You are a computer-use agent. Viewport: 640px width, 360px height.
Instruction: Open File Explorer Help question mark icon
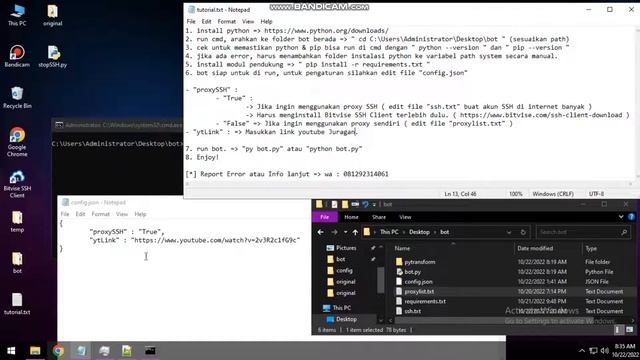pos(631,217)
